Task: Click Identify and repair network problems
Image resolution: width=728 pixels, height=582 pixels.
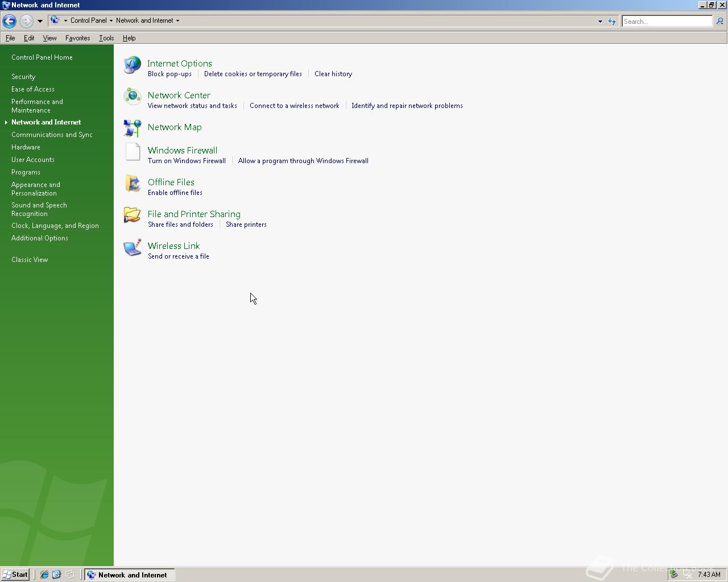Action: click(407, 106)
